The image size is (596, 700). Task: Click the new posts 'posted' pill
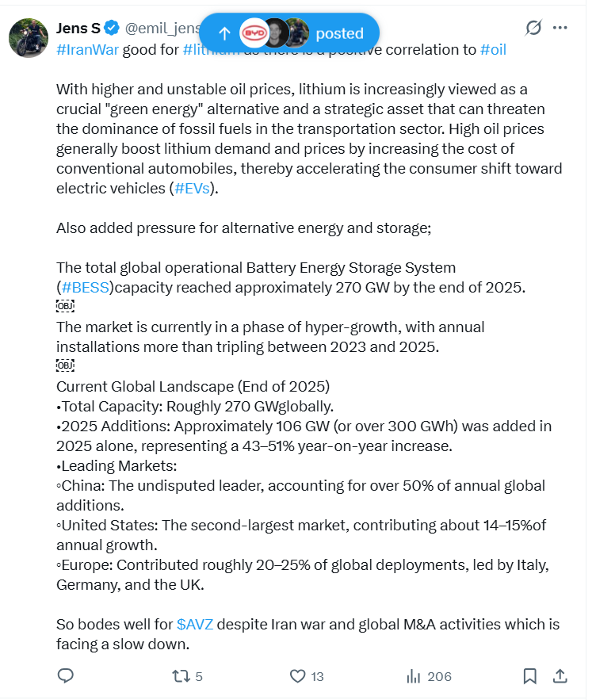tap(338, 33)
